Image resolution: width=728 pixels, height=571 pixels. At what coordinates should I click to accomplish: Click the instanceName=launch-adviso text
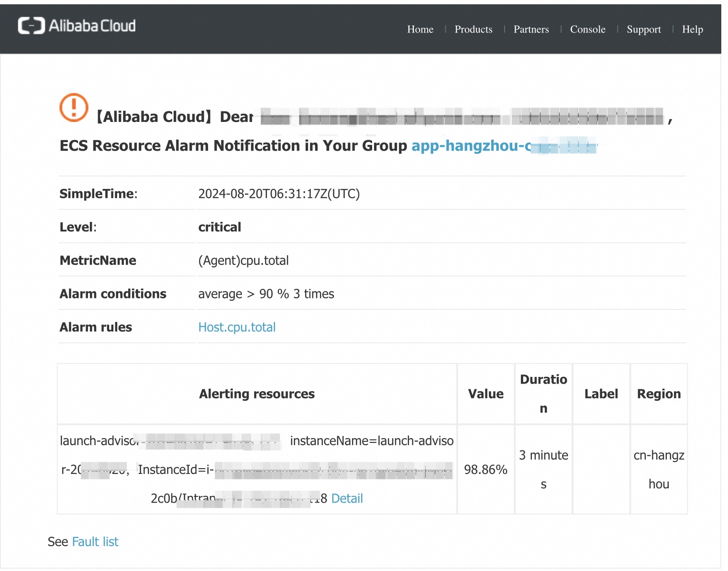372,440
